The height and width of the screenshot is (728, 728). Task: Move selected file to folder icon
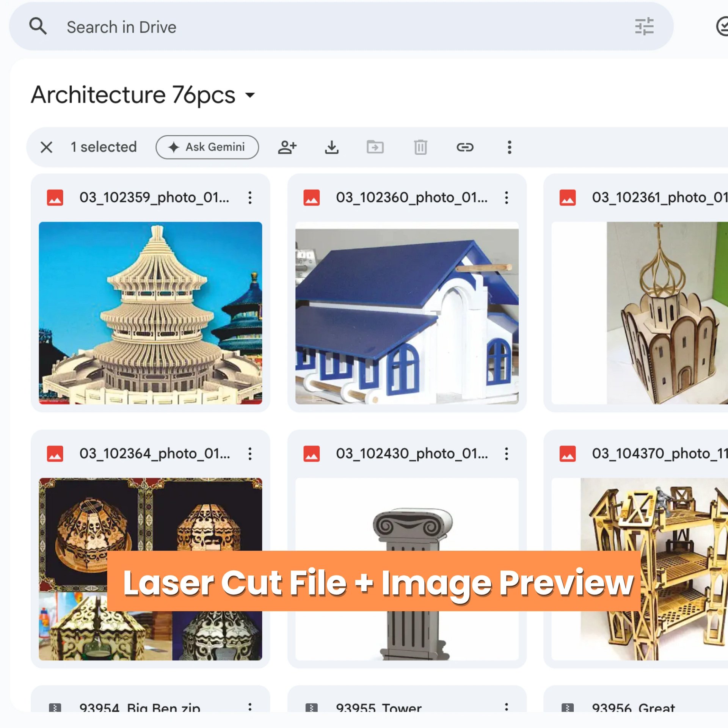tap(375, 147)
